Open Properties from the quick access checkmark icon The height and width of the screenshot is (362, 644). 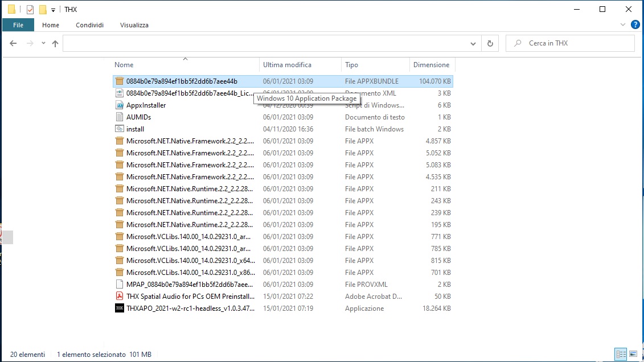point(30,10)
